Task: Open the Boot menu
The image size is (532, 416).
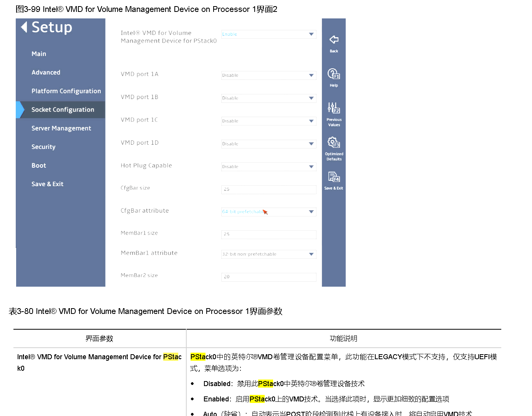Action: click(39, 165)
